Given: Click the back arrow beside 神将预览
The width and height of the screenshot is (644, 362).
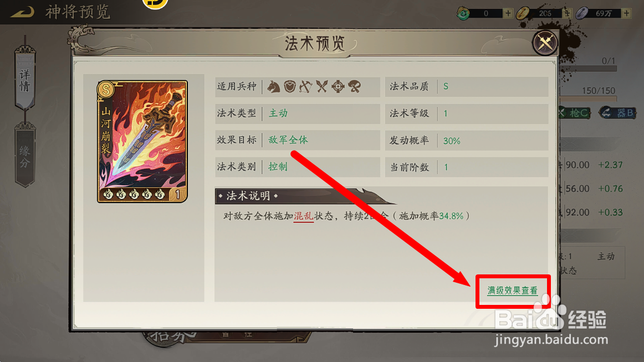Looking at the screenshot, I should [x=23, y=12].
